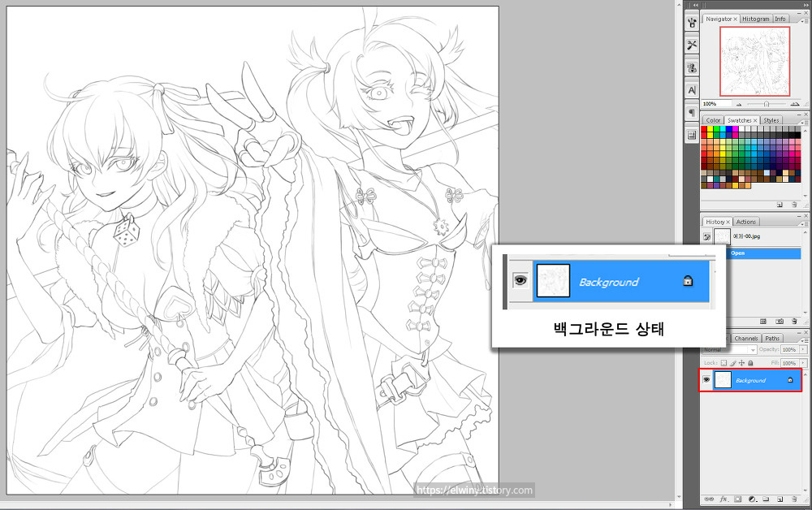Screen dimensions: 812x510
Task: Close the History panel group
Action: coord(806,216)
